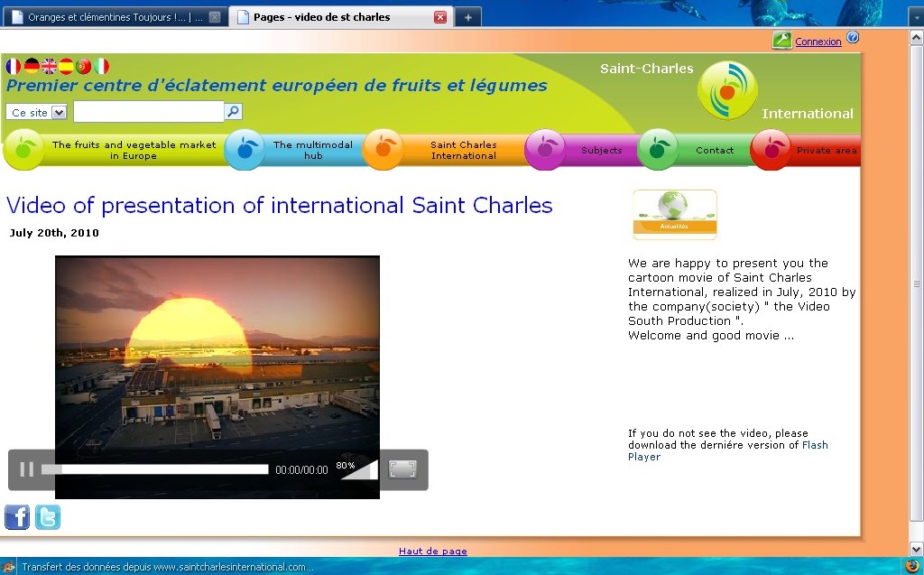Select the Spanish flag language icon
Viewport: 924px width, 575px height.
(x=66, y=66)
